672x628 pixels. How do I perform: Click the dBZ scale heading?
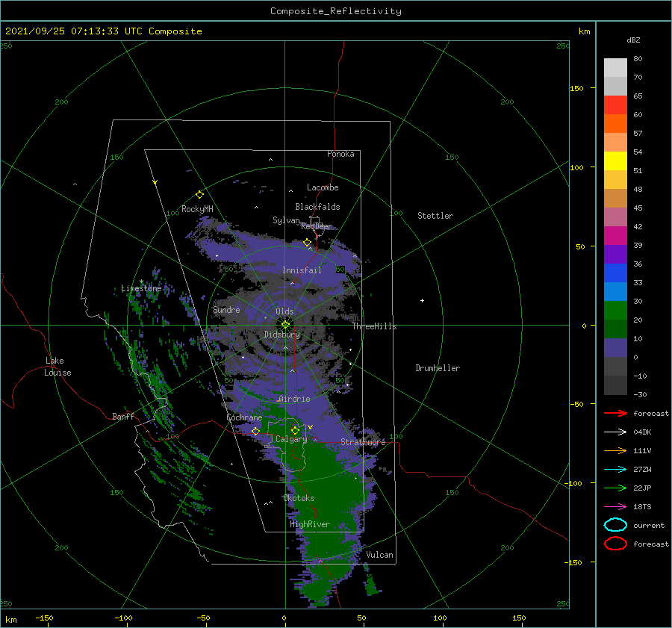(633, 40)
